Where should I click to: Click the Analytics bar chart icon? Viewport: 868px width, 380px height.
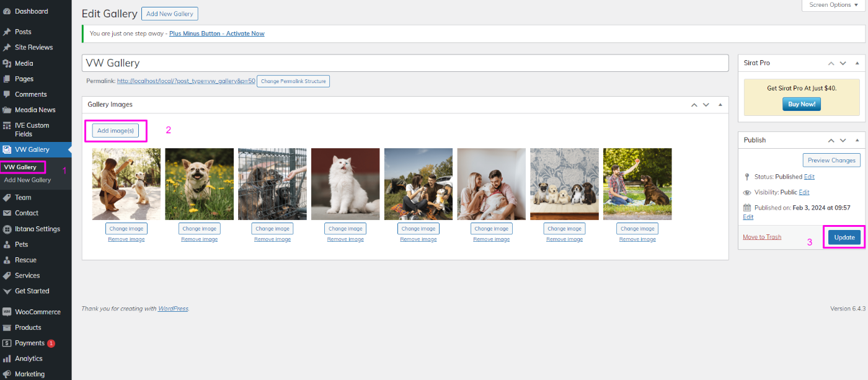[x=7, y=358]
